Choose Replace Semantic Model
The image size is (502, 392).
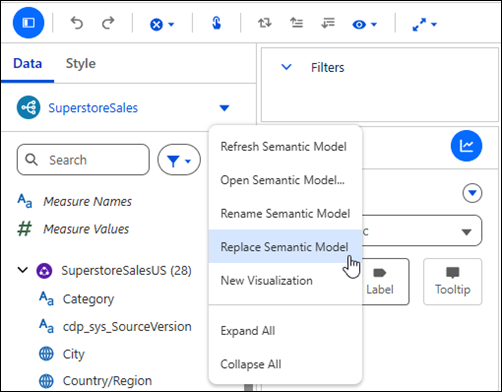click(285, 247)
